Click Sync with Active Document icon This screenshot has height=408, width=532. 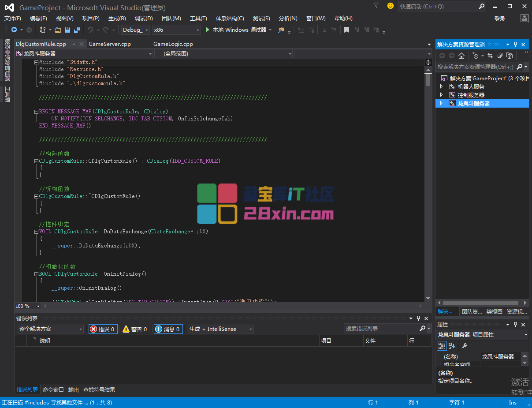pos(490,56)
